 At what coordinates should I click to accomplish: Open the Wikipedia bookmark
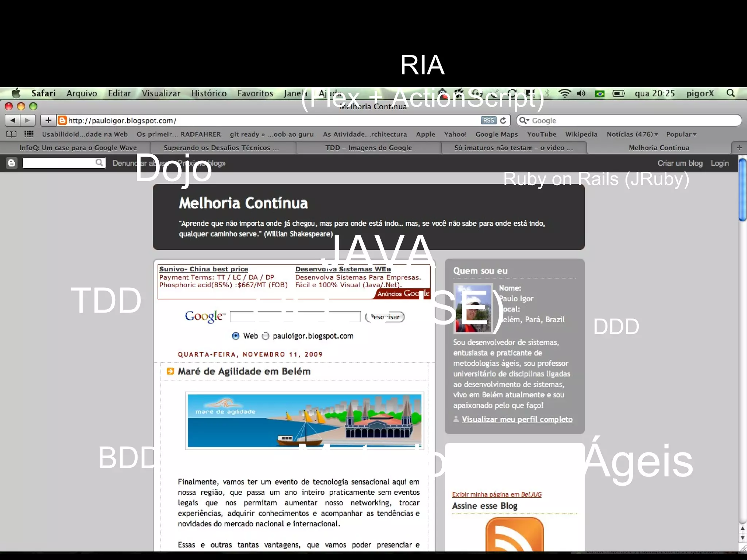581,134
